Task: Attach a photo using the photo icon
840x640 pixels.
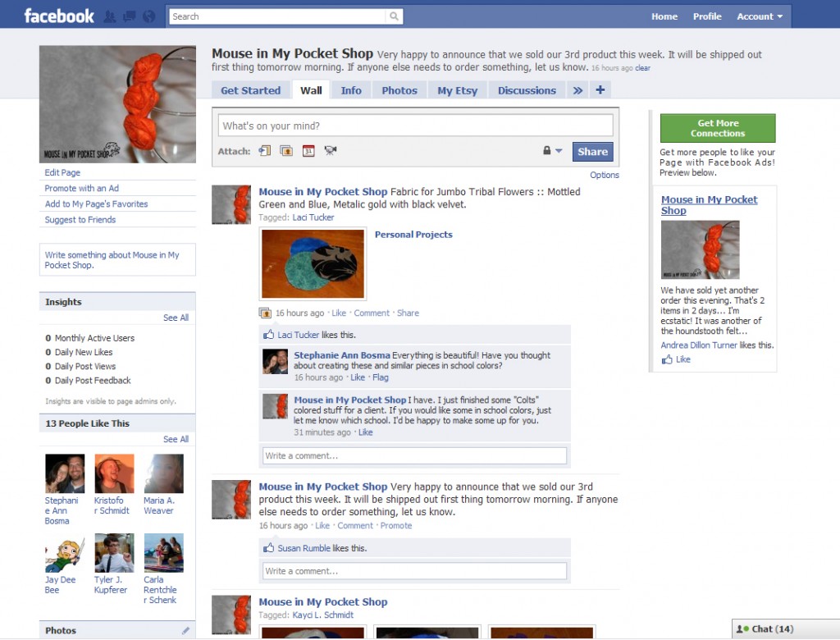Action: click(x=286, y=151)
